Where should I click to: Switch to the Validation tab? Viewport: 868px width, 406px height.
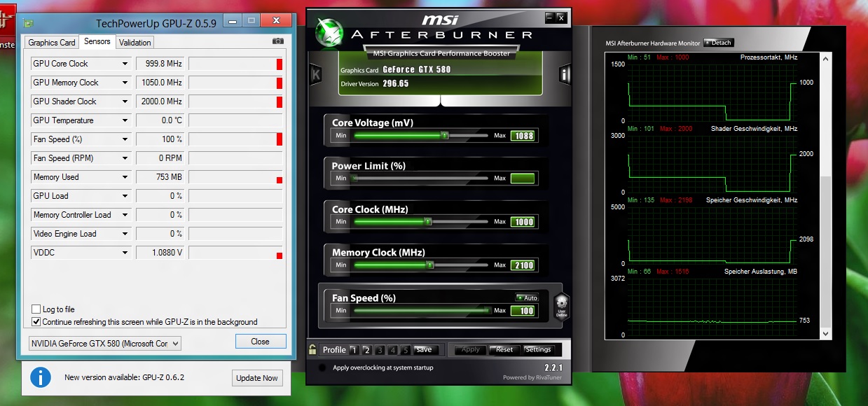pyautogui.click(x=135, y=42)
